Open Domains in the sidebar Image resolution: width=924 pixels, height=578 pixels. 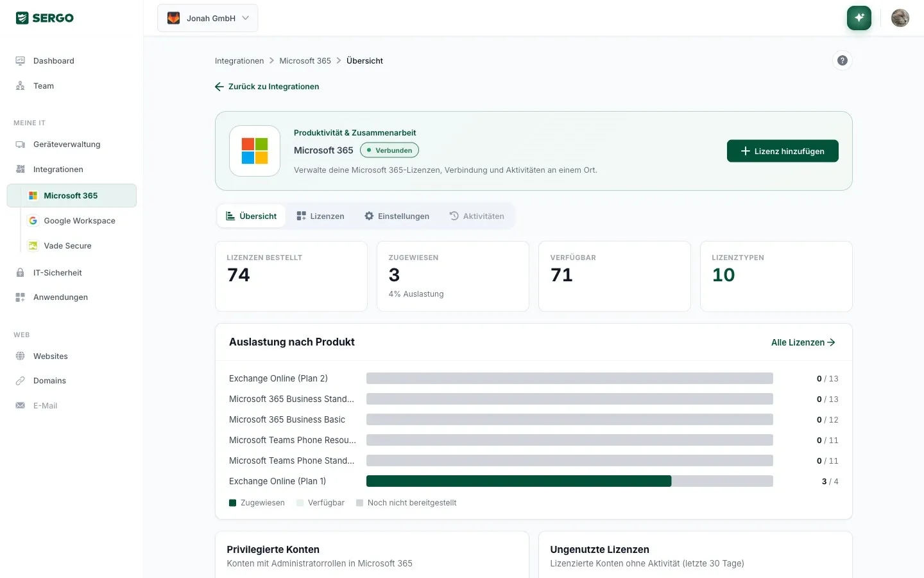72,381
